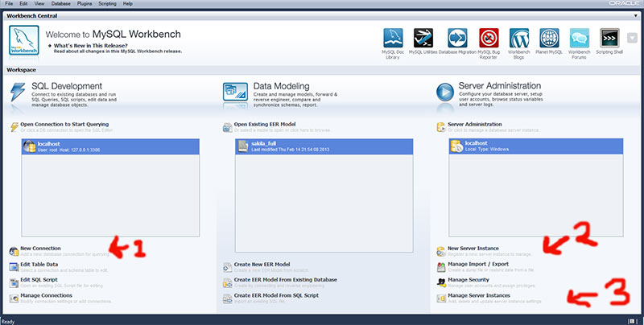The image size is (644, 325).
Task: Click the Manage Server Instances icon
Action: click(x=441, y=298)
